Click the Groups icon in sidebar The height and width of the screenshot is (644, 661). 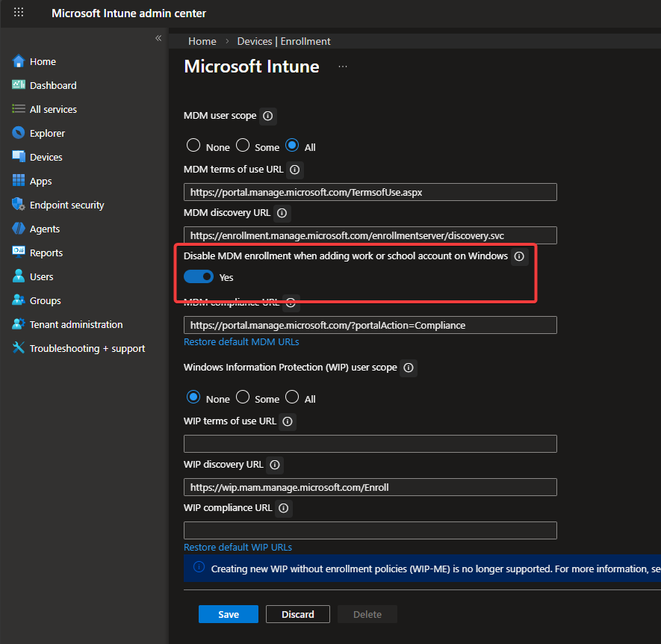click(x=19, y=300)
